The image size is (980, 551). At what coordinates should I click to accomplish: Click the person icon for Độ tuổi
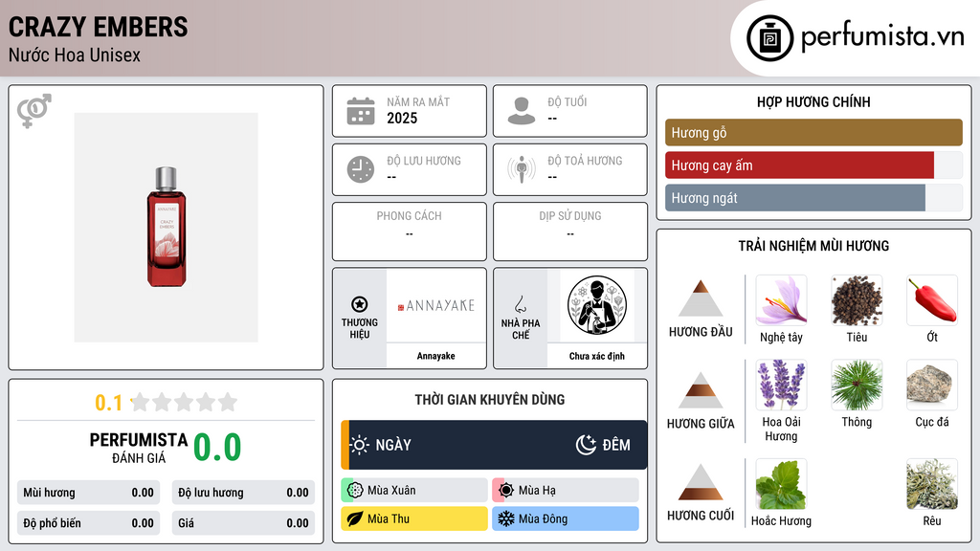pos(522,111)
